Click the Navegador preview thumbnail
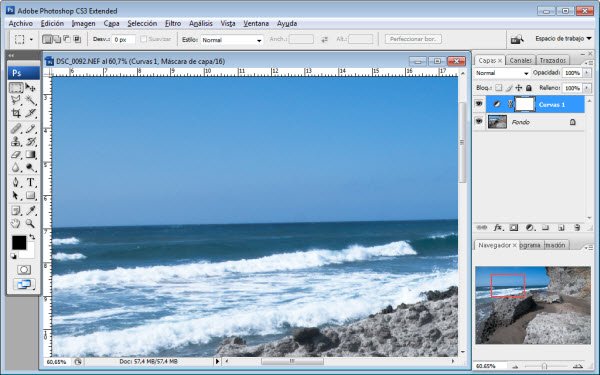 pyautogui.click(x=533, y=305)
